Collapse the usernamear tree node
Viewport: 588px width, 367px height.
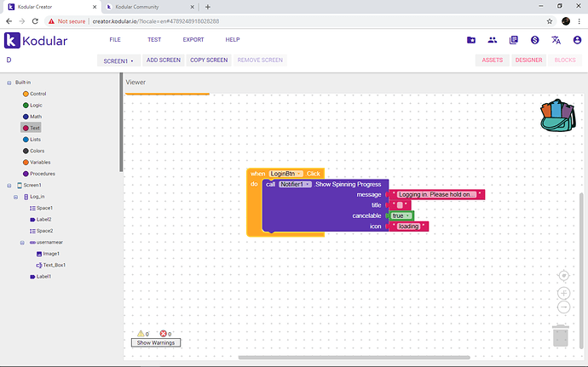pyautogui.click(x=22, y=243)
